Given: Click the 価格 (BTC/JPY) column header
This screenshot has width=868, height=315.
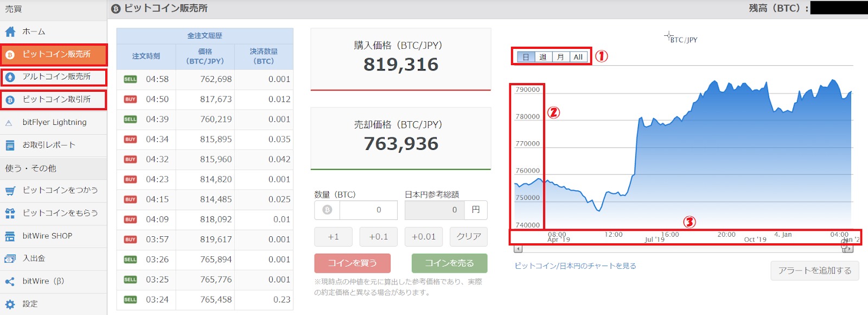Looking at the screenshot, I should click(x=205, y=56).
